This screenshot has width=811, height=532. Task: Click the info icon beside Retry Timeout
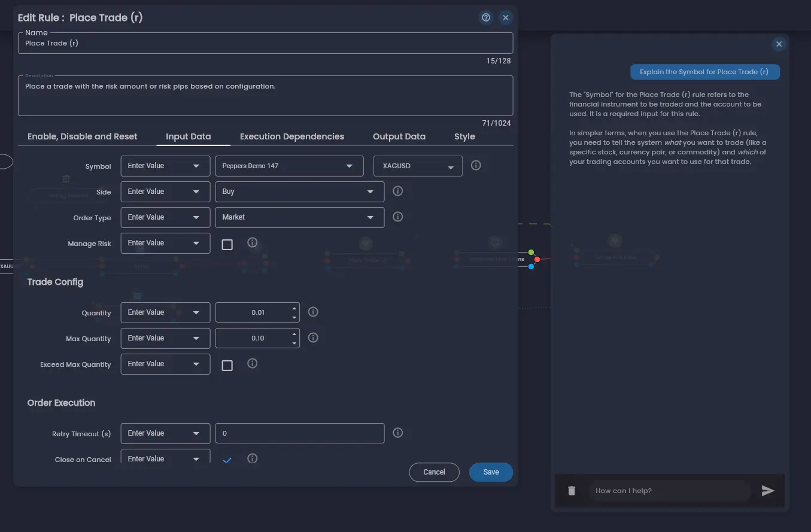coord(397,432)
